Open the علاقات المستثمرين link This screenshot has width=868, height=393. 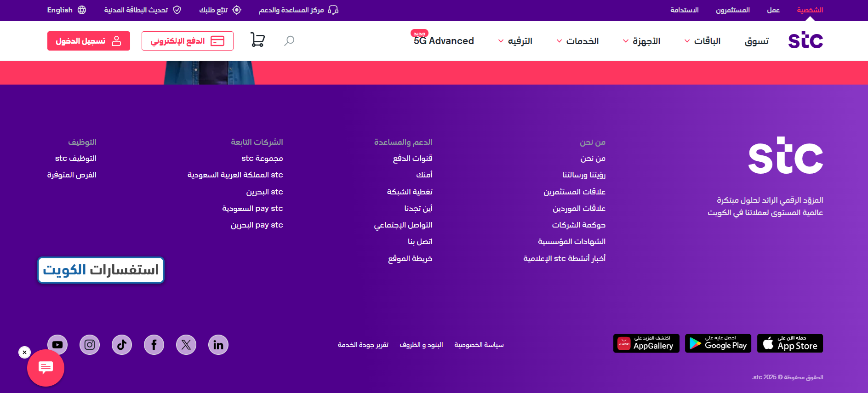pyautogui.click(x=575, y=192)
